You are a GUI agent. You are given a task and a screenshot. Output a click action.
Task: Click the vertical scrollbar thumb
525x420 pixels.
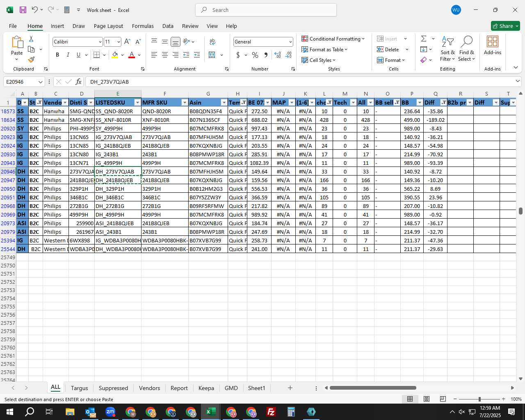click(520, 211)
